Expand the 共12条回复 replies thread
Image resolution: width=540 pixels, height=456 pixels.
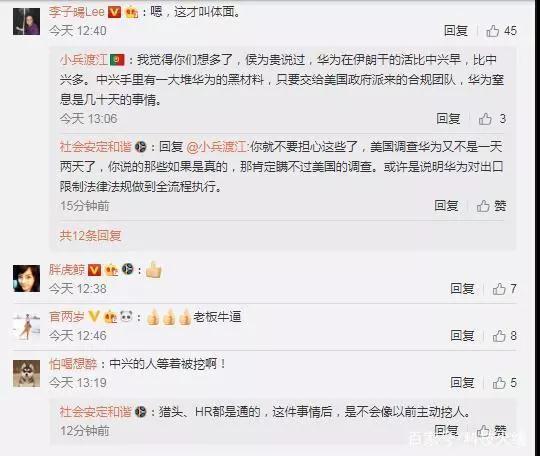click(x=90, y=236)
